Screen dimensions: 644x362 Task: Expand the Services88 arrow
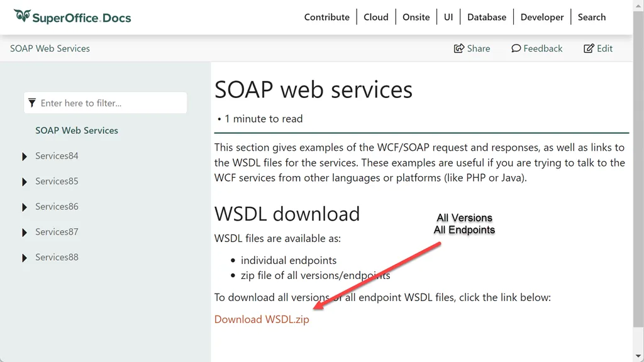(x=25, y=258)
